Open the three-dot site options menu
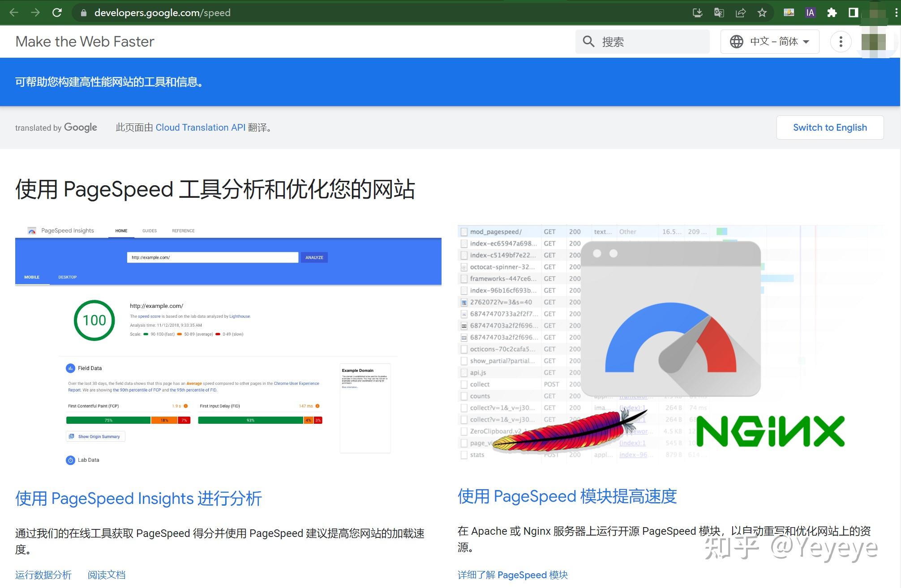 841,42
